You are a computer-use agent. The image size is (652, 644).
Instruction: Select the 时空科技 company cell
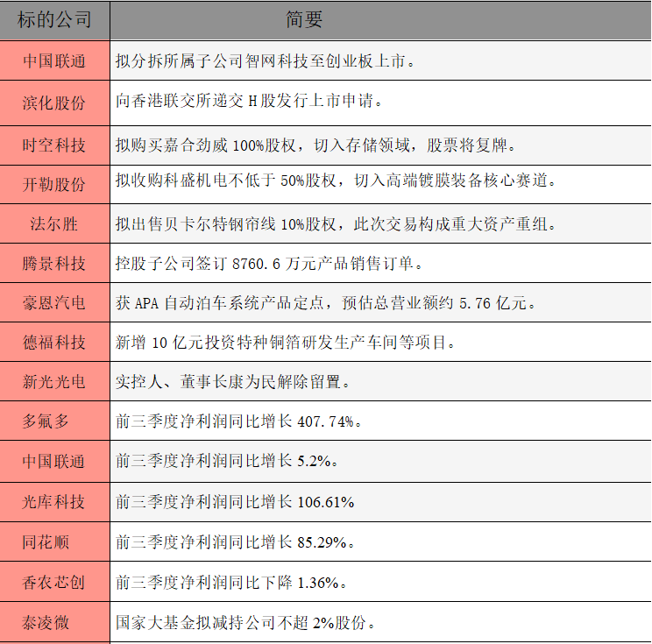point(54,144)
